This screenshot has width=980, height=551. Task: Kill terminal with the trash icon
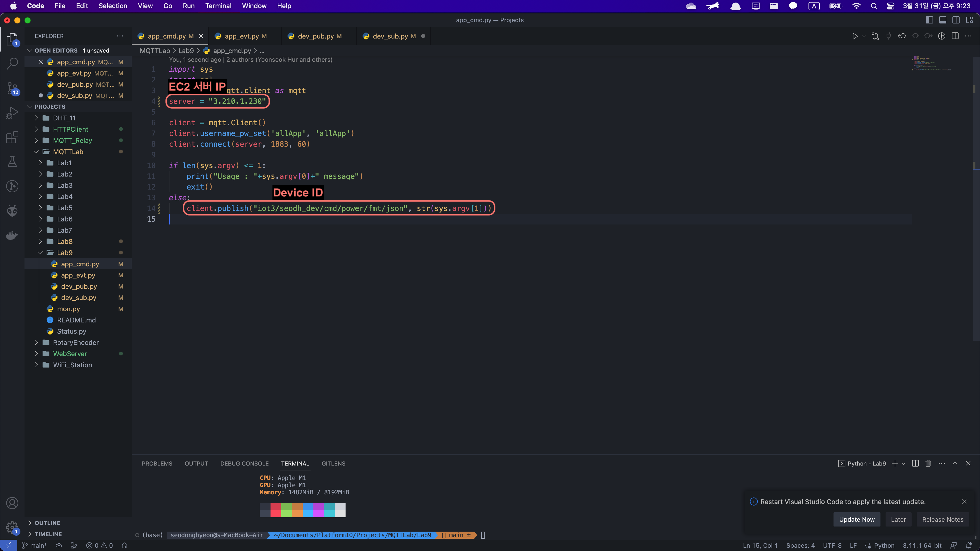coord(928,463)
